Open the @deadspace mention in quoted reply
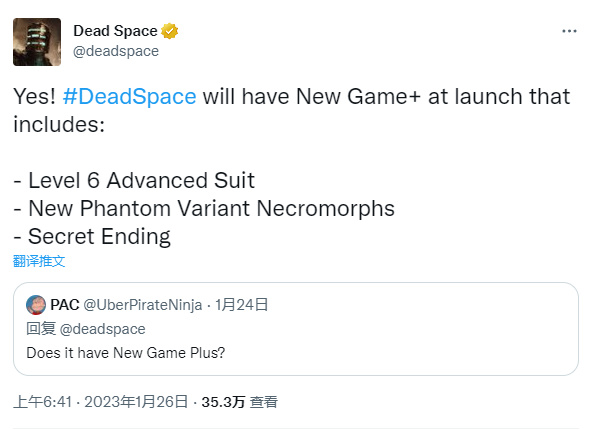The height and width of the screenshot is (430, 593). click(x=102, y=329)
